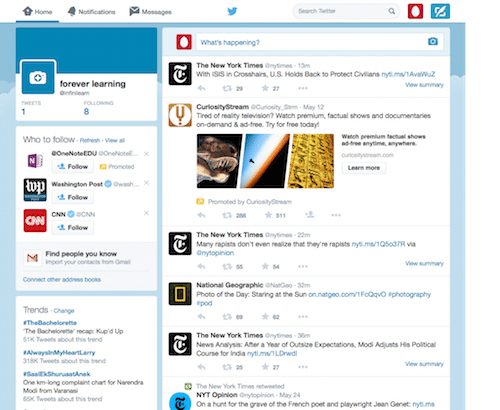
Task: Click the Washington Post avatar
Action: pos(35,190)
